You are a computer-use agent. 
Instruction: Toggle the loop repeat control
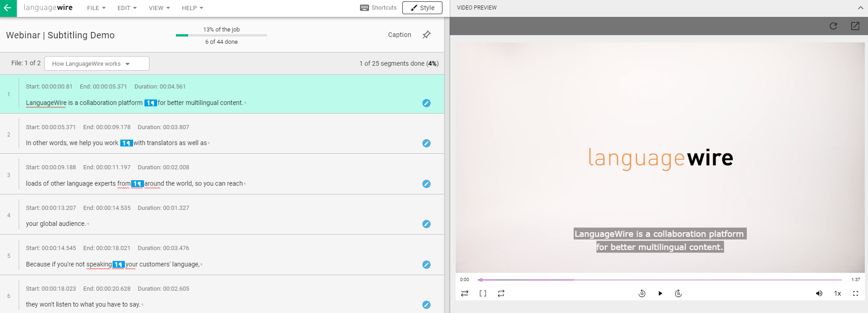coord(501,293)
